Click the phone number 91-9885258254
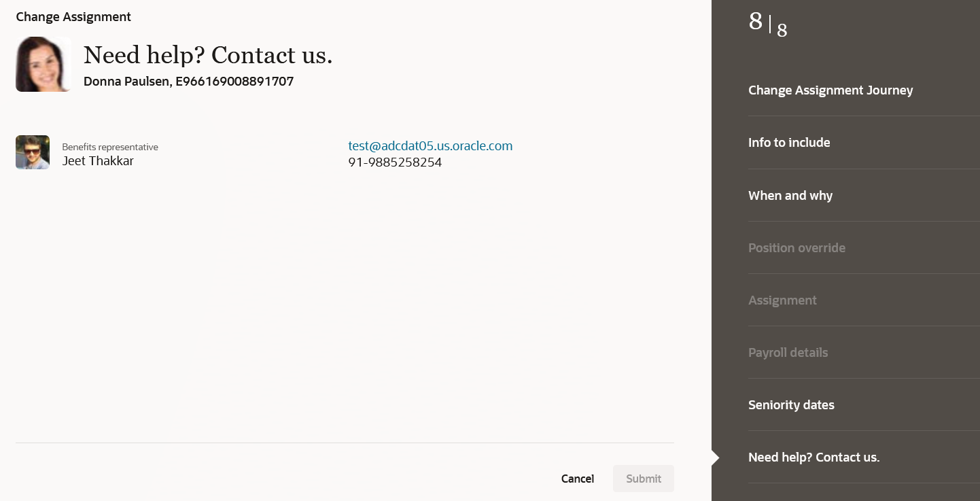Image resolution: width=980 pixels, height=501 pixels. [395, 162]
